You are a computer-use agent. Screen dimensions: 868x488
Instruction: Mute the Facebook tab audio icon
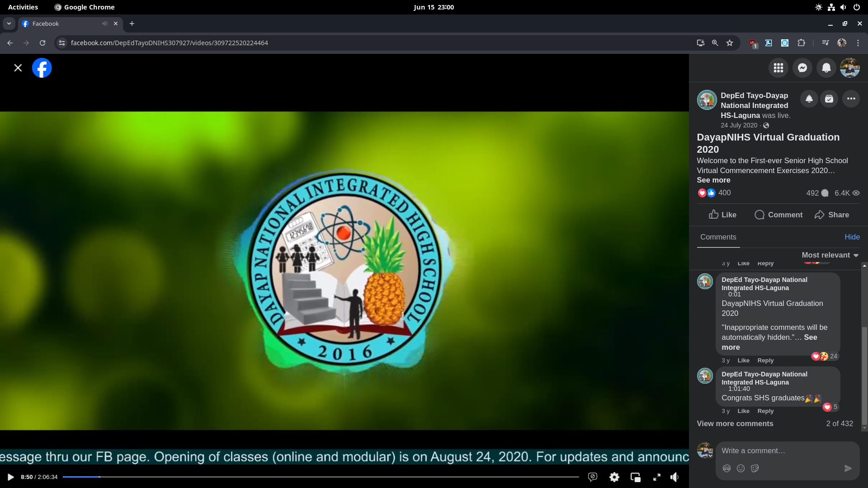tap(105, 23)
